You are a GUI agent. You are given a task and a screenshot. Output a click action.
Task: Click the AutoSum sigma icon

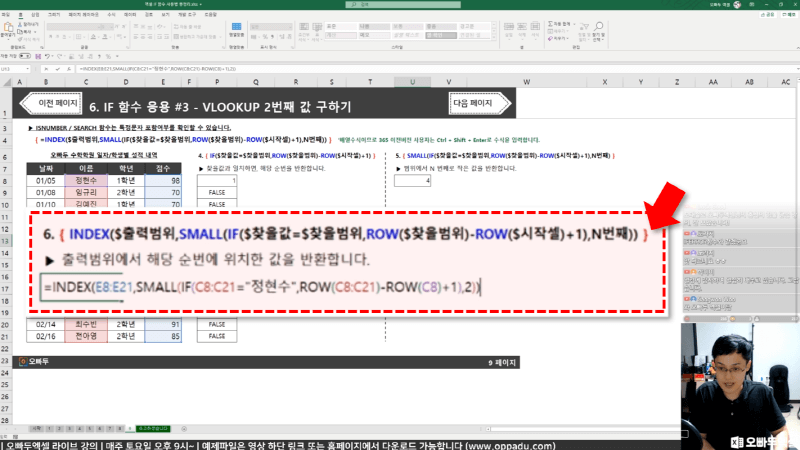(x=551, y=24)
